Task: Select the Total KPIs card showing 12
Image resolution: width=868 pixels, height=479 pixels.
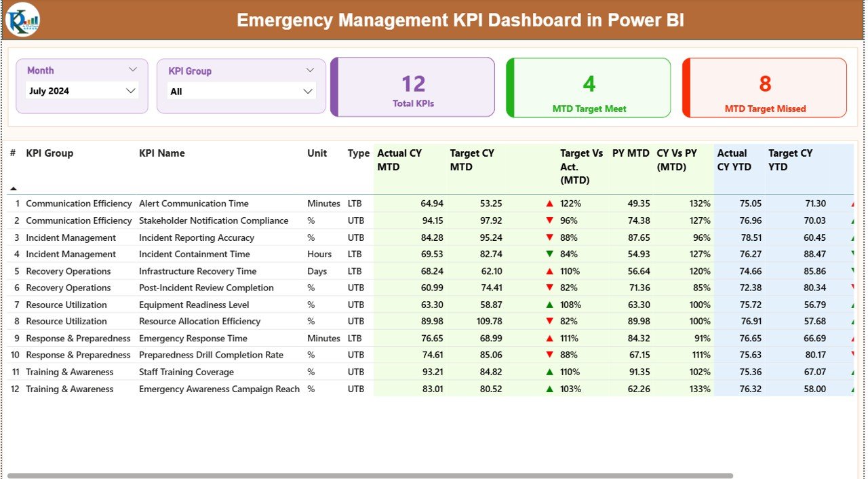Action: 412,87
